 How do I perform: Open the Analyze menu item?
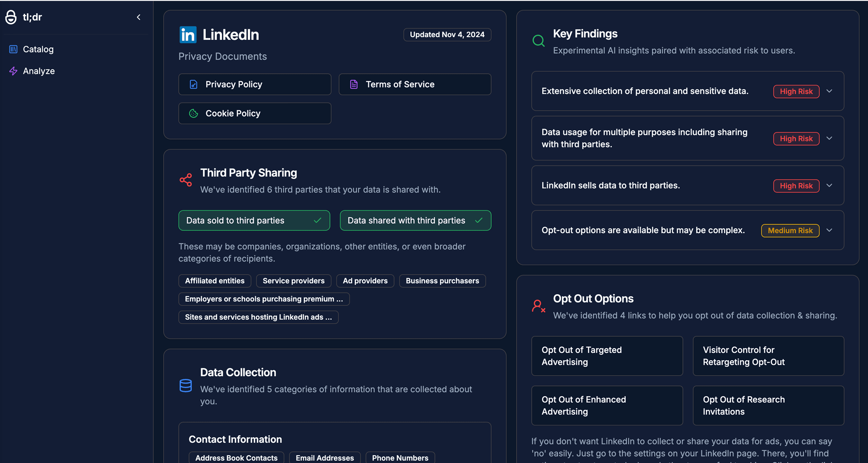pos(39,71)
